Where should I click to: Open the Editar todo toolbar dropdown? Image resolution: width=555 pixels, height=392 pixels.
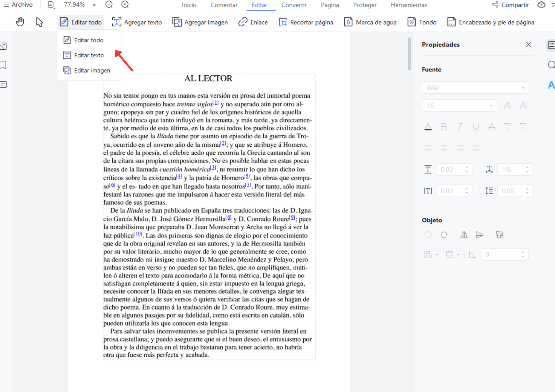[81, 22]
